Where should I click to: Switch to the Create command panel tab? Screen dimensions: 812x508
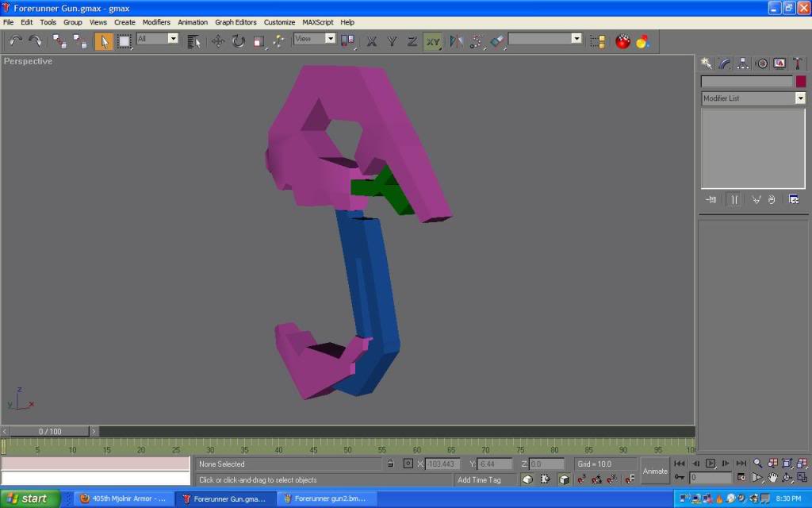click(x=707, y=63)
